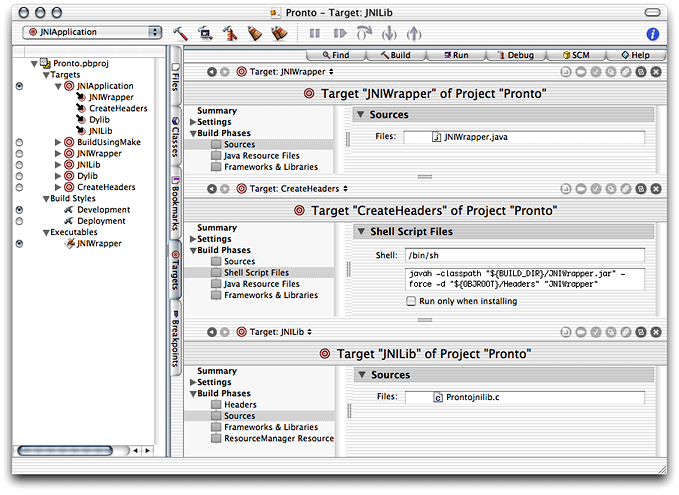Click the double-broom Clean All toolbar icon

pos(279,33)
